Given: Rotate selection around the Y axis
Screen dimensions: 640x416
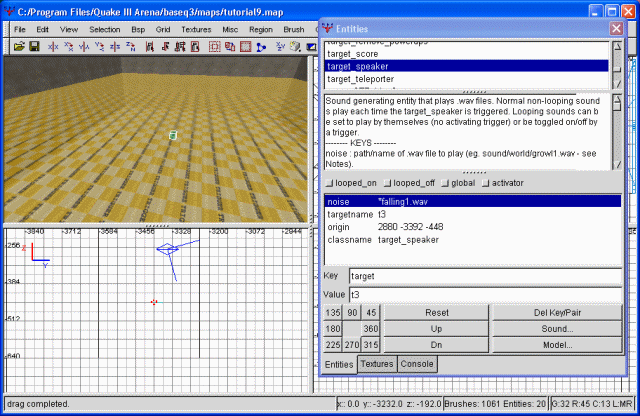Looking at the screenshot, I should (x=100, y=47).
